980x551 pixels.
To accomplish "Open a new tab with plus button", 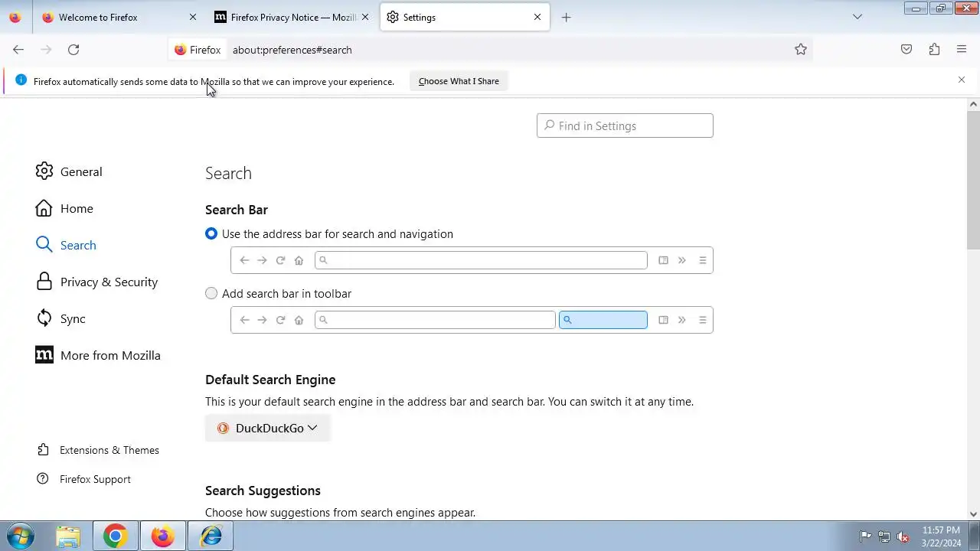I will 566,17.
